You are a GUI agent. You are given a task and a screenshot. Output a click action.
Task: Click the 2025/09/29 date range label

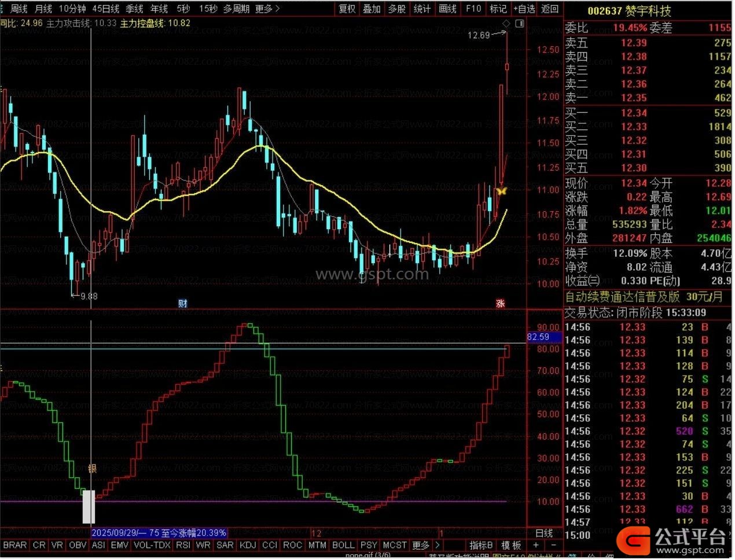pyautogui.click(x=159, y=533)
